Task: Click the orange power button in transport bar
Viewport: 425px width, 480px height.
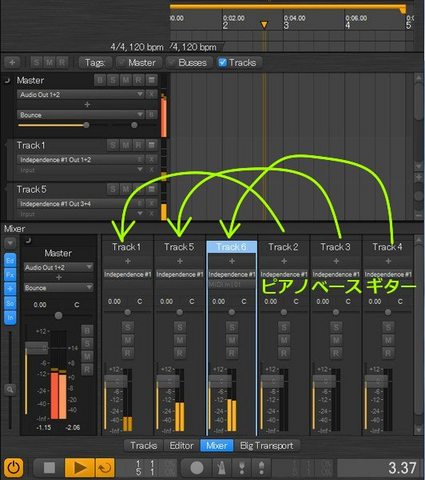Action: [14, 468]
